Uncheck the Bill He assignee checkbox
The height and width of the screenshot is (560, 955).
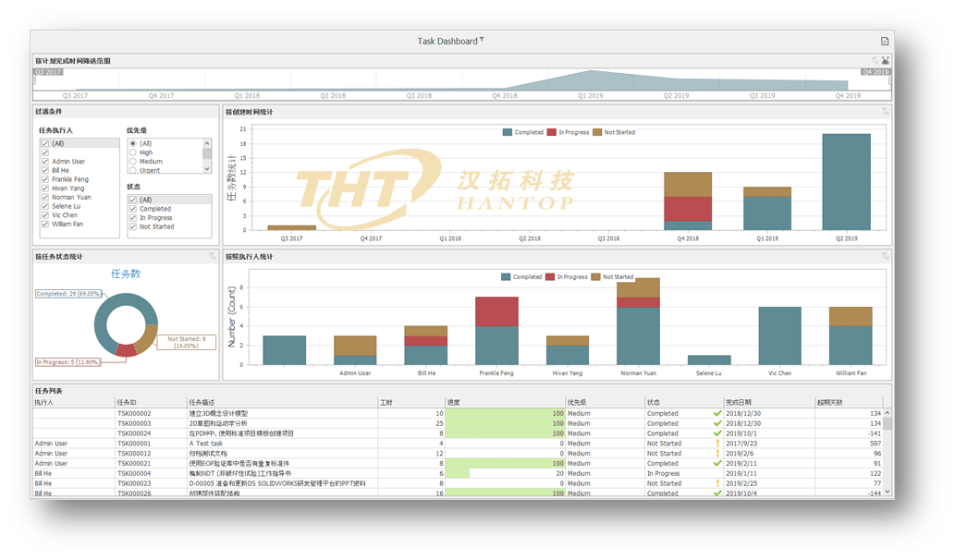pyautogui.click(x=45, y=170)
